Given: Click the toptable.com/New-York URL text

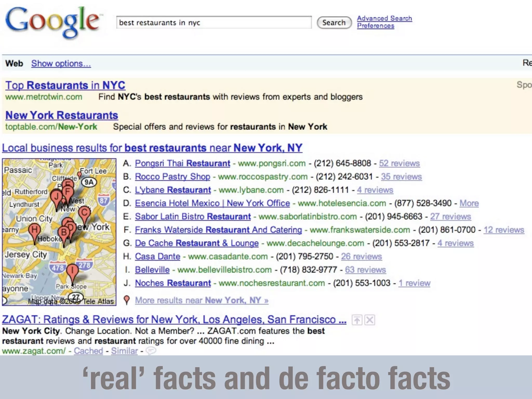Looking at the screenshot, I should click(x=51, y=127).
